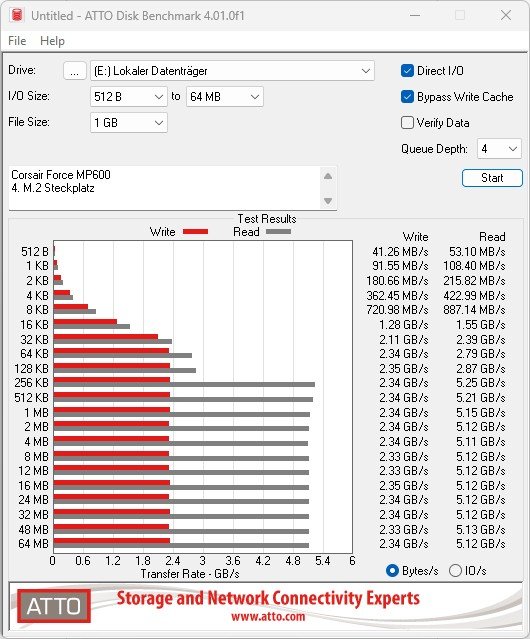Click the 12 MB row label in chart
Image resolution: width=530 pixels, height=639 pixels.
[33, 471]
